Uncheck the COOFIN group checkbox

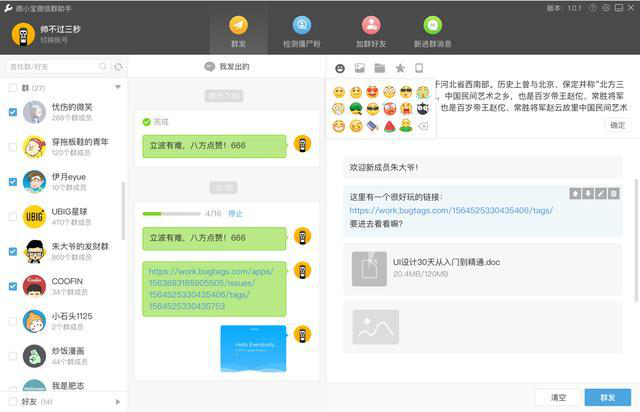tap(12, 286)
